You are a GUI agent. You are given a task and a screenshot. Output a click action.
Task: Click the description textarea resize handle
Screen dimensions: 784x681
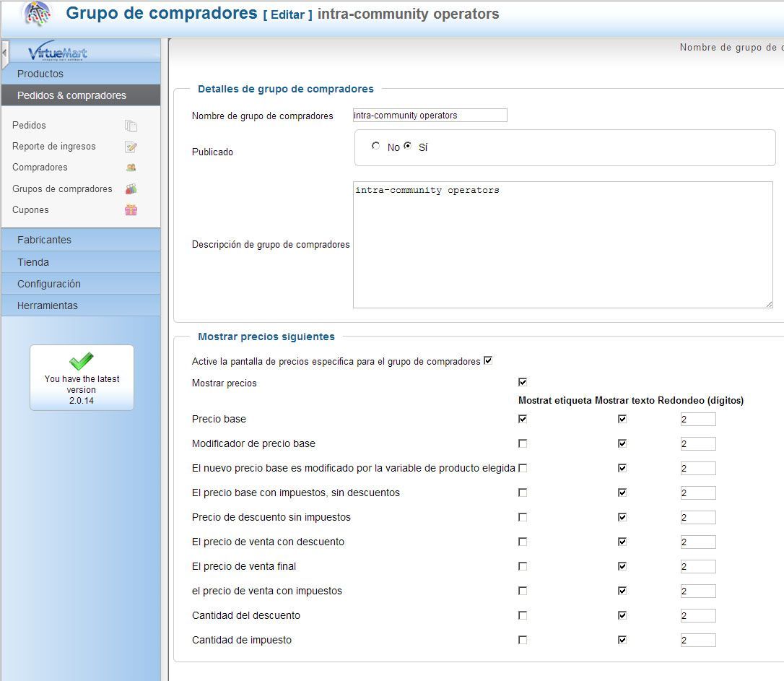point(769,305)
